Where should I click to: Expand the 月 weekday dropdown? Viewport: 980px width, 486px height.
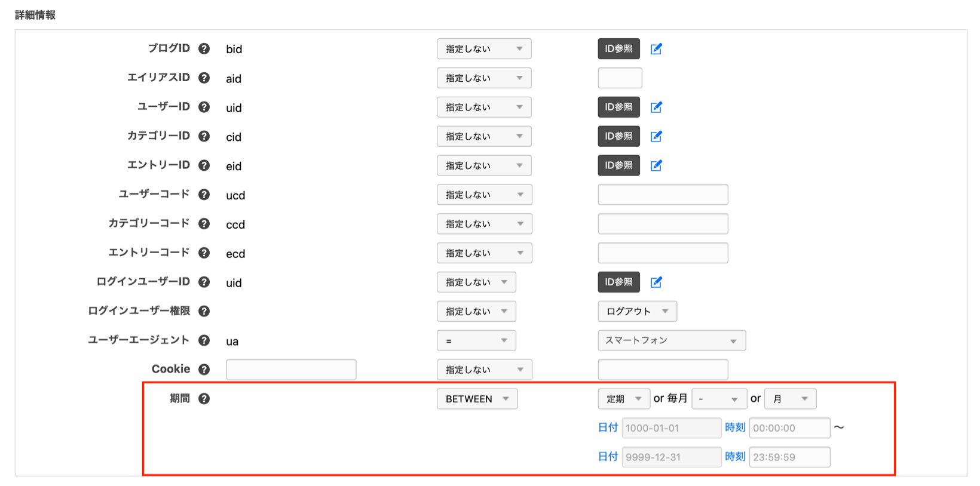click(789, 399)
